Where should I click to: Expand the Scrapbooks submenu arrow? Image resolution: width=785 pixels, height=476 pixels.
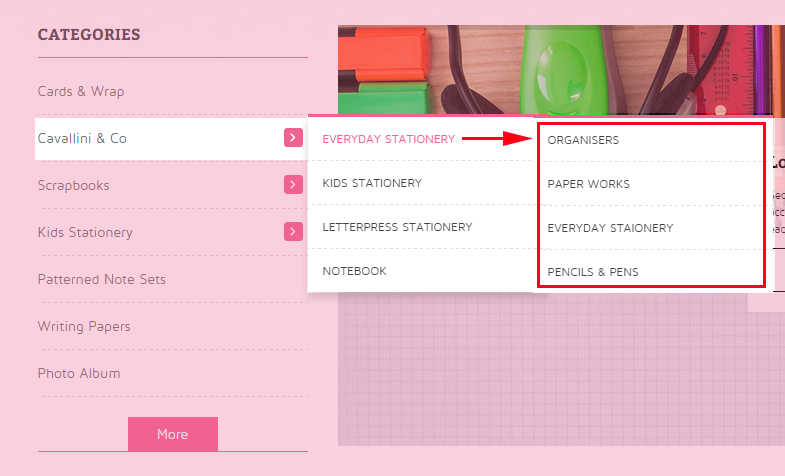point(293,185)
